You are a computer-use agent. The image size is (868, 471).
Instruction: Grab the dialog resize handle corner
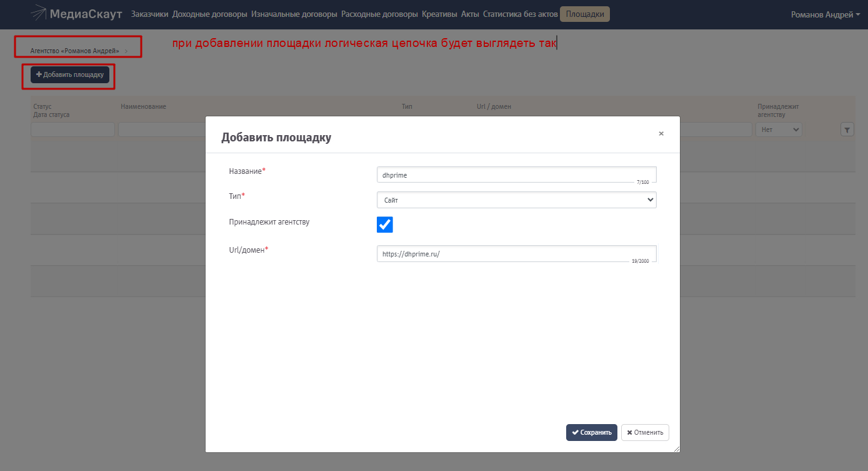pos(676,448)
